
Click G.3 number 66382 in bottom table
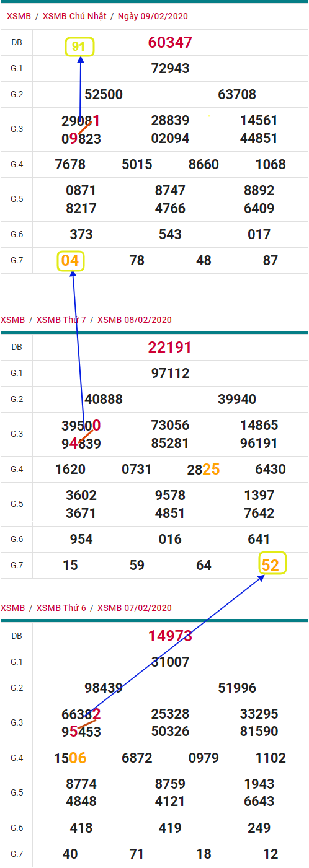pos(81,714)
